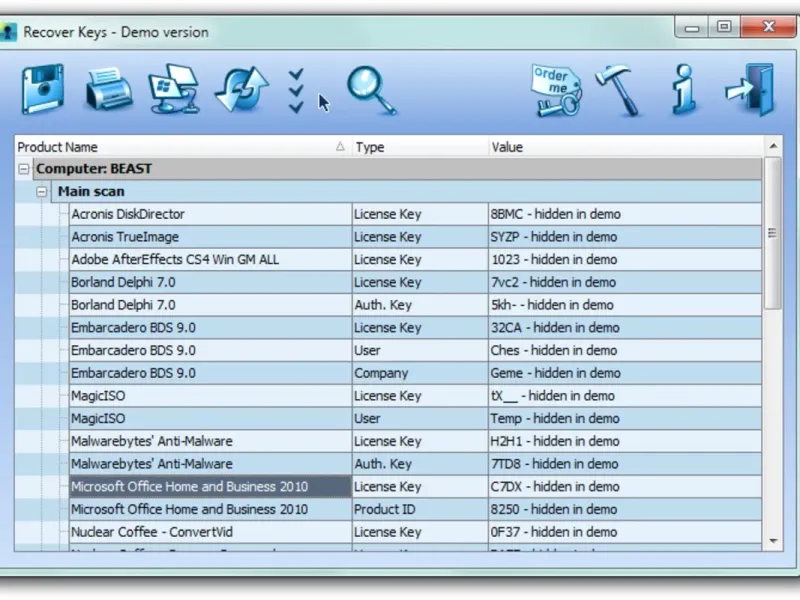The image size is (800, 600).
Task: Sort by the Product Name column header
Action: (x=183, y=147)
